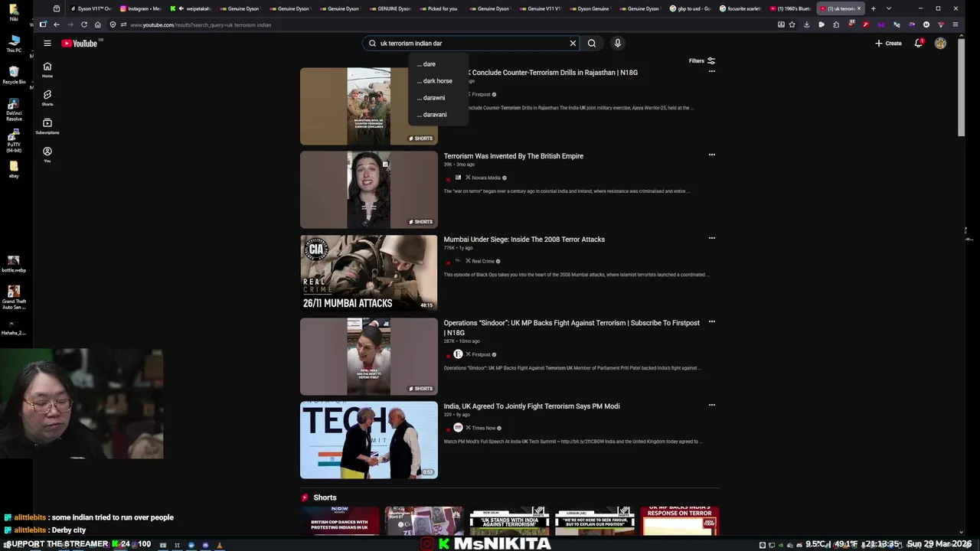Open the 26/11 Mumbai Attacks thumbnail
The height and width of the screenshot is (551, 980).
(x=369, y=272)
